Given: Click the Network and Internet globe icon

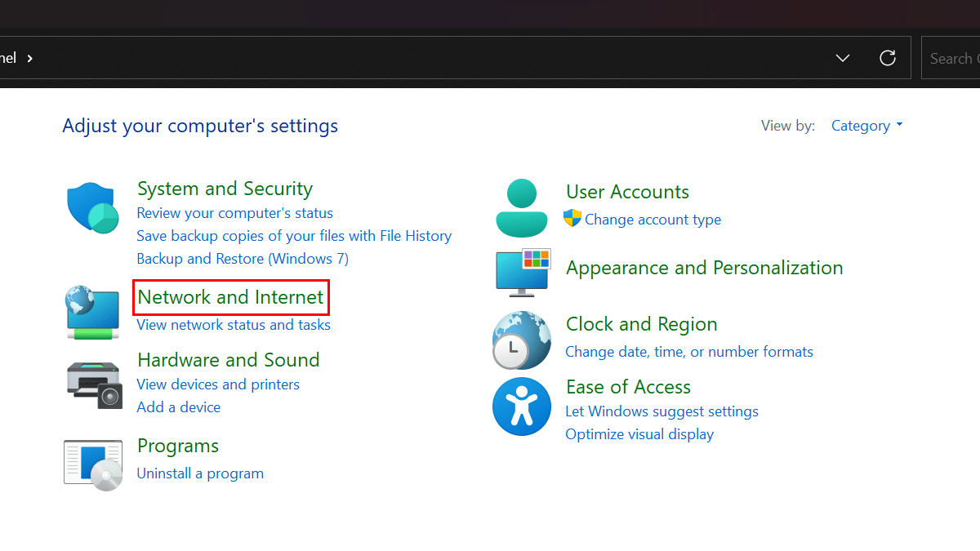Looking at the screenshot, I should pyautogui.click(x=93, y=312).
